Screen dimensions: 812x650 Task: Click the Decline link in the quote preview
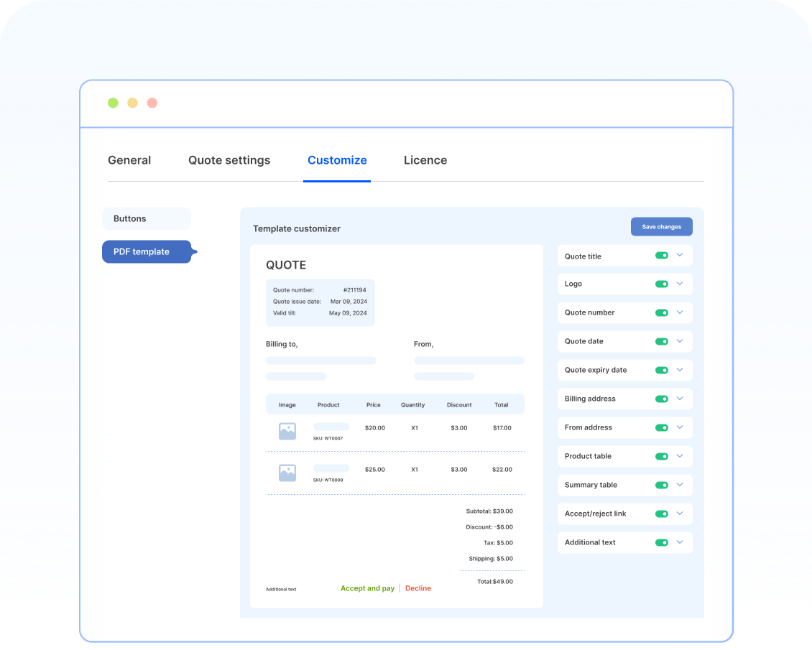(418, 588)
